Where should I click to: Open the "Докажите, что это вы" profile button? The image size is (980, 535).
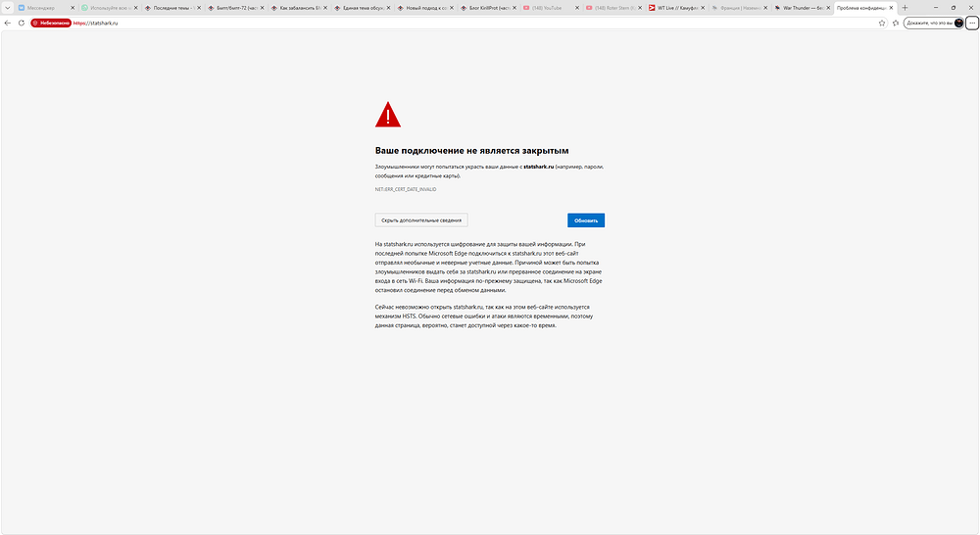[933, 23]
